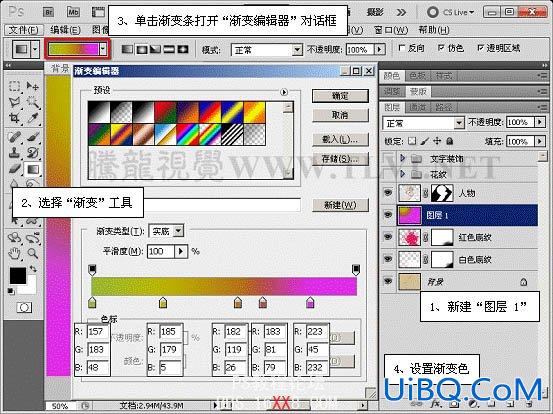Pick the Polygonal Lasso tool
The width and height of the screenshot is (553, 414).
[14, 102]
